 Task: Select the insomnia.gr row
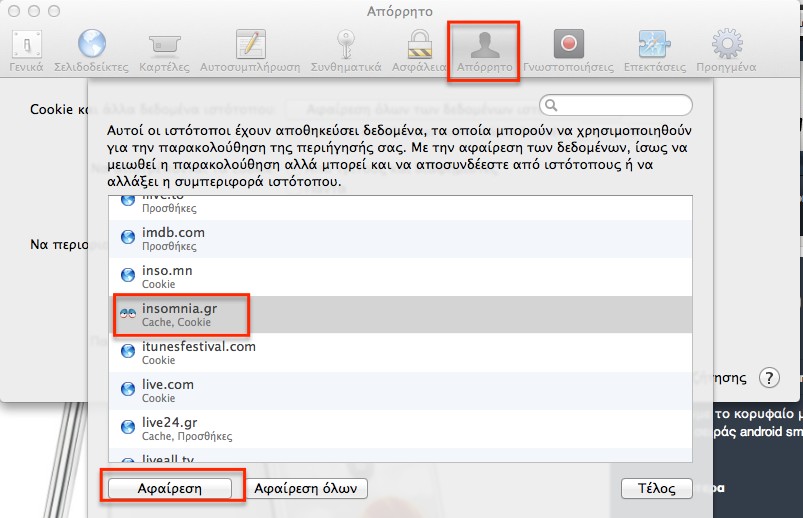[x=400, y=315]
